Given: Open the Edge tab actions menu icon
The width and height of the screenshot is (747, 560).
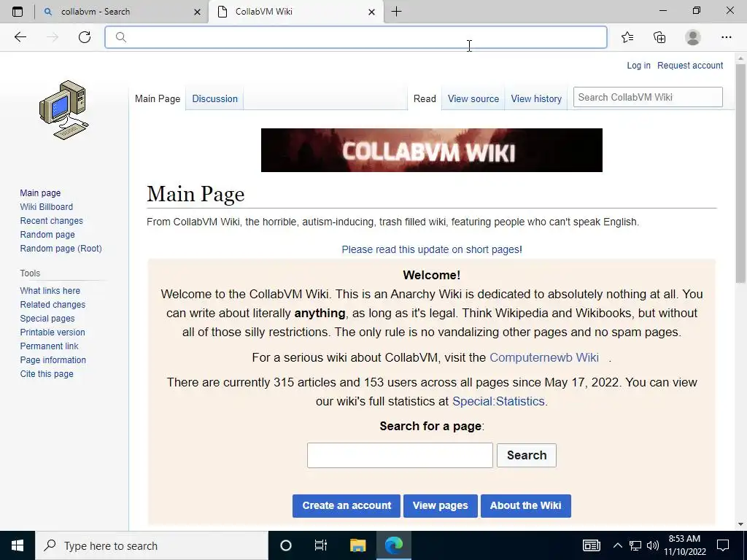Looking at the screenshot, I should (x=18, y=12).
